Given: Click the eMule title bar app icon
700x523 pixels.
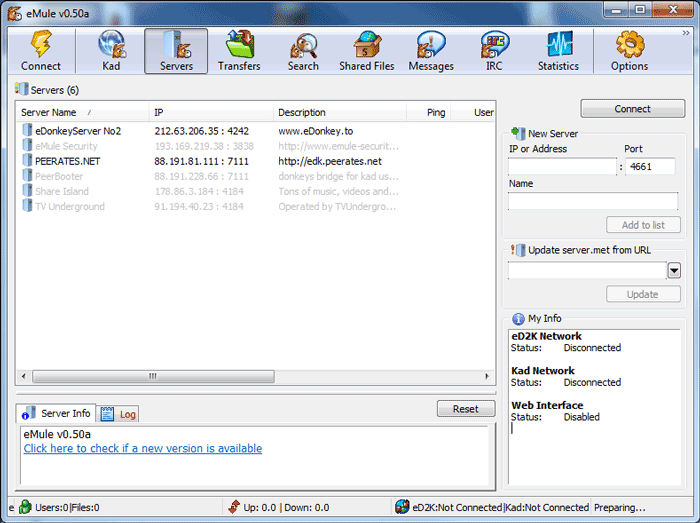Looking at the screenshot, I should (x=14, y=13).
